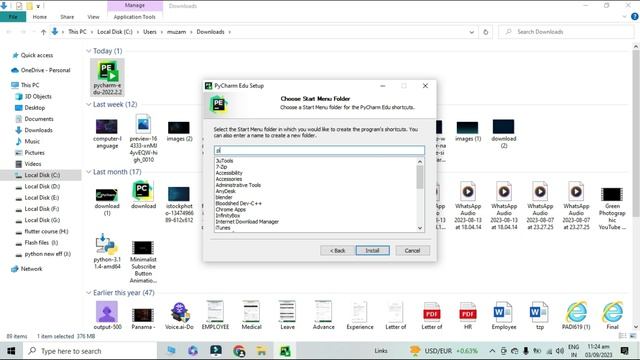
Task: Collapse the Earlier this year (47) group
Action: 89,293
